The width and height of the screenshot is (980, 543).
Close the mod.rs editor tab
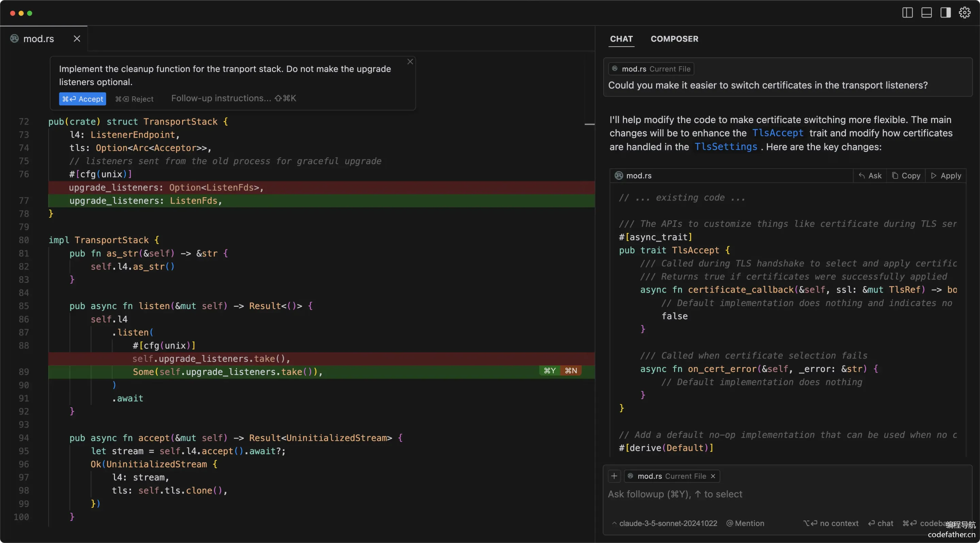(77, 38)
